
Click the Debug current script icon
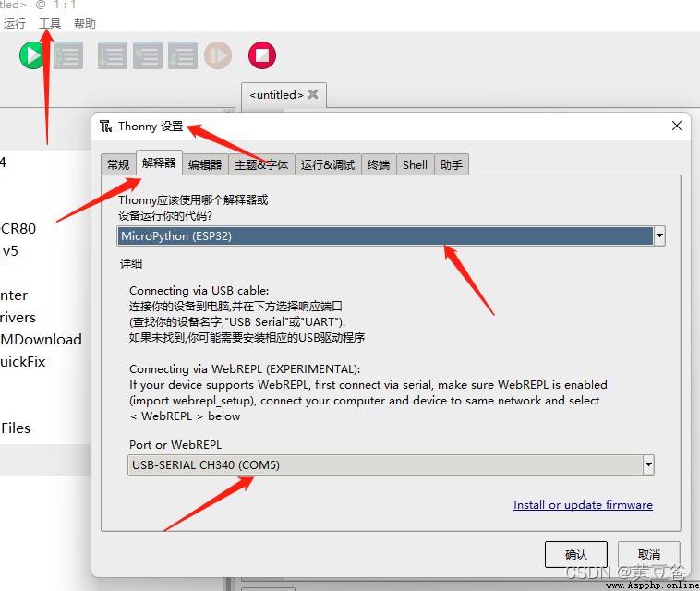68,55
